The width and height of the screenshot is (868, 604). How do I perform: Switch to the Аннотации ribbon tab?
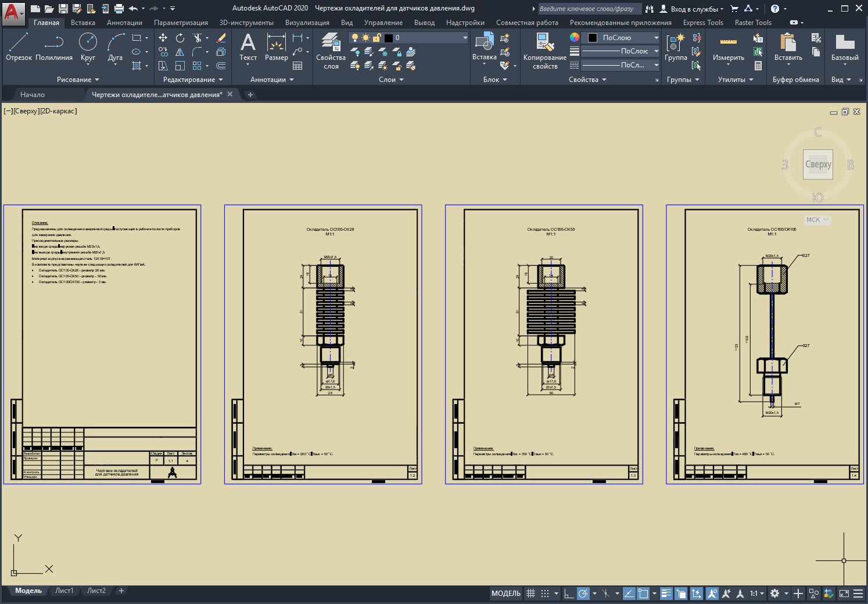[x=124, y=23]
